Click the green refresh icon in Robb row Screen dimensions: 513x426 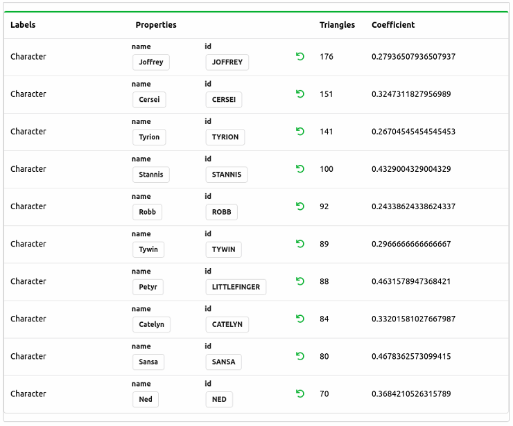tap(300, 206)
